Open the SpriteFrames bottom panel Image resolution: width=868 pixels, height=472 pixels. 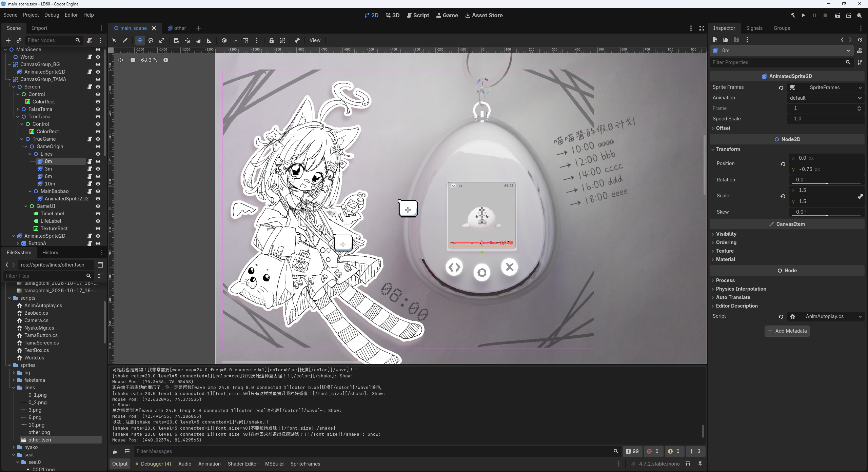305,464
